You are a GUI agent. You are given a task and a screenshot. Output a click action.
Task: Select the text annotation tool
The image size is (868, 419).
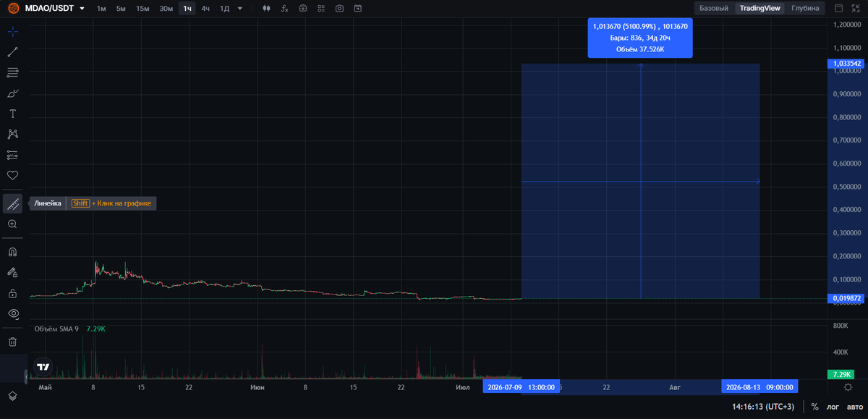12,114
